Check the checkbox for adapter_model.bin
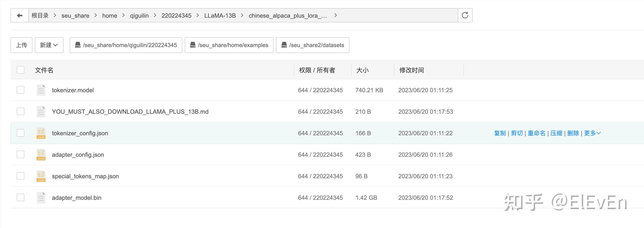644x228 pixels. [21, 197]
